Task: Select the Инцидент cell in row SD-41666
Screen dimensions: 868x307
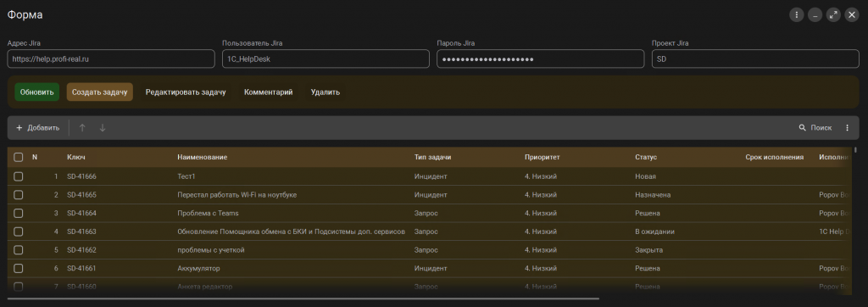Action: [x=431, y=176]
